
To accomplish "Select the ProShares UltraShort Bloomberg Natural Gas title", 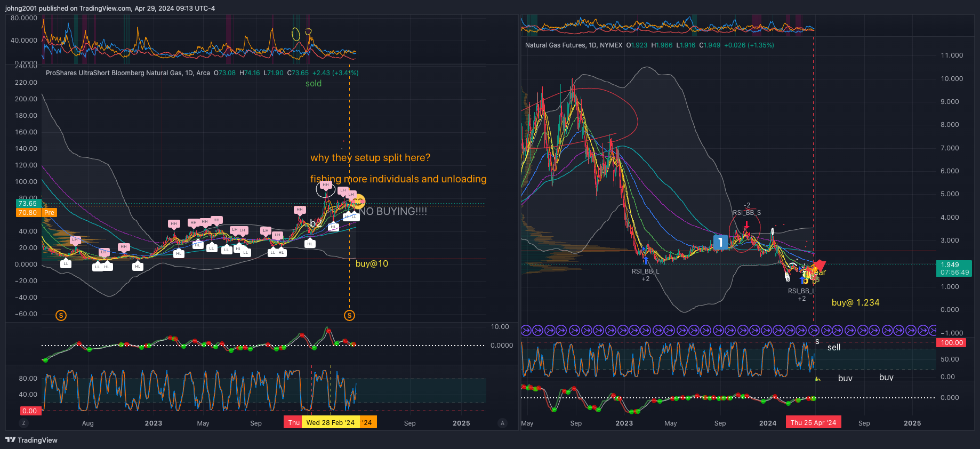I will coord(128,73).
